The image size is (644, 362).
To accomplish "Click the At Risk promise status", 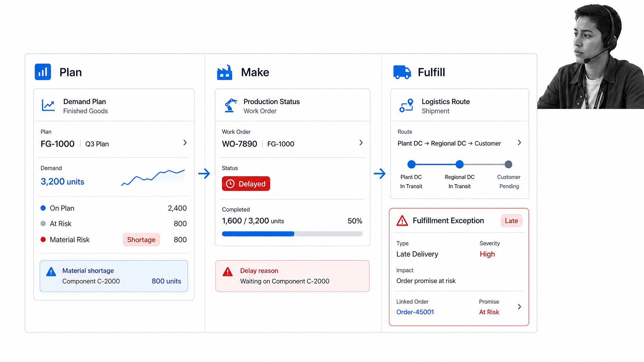I will coord(489,312).
